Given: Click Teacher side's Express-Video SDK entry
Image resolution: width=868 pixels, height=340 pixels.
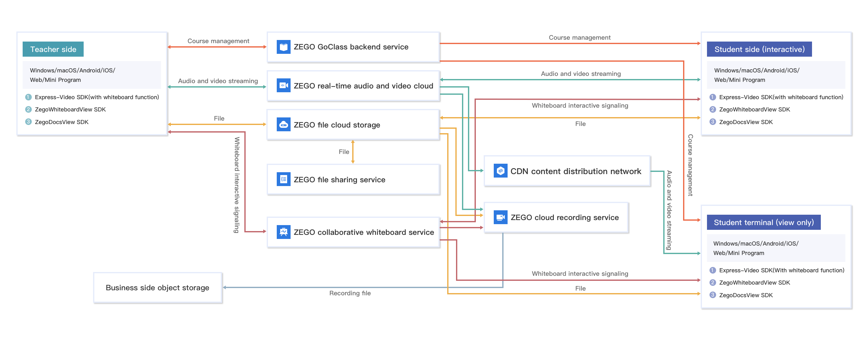Looking at the screenshot, I should pyautogui.click(x=97, y=97).
